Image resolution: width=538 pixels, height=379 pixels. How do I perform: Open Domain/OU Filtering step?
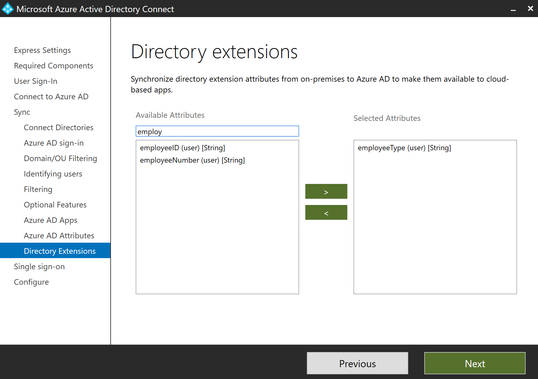(x=60, y=158)
